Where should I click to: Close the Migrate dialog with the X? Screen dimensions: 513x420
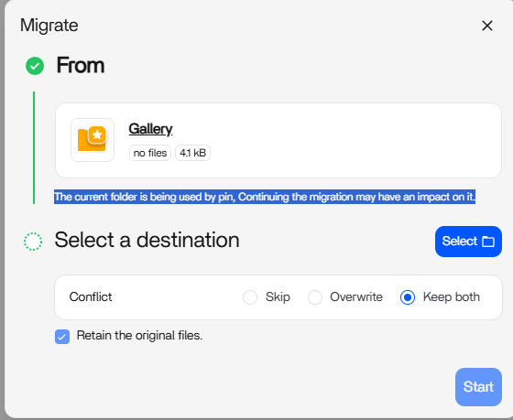click(487, 26)
